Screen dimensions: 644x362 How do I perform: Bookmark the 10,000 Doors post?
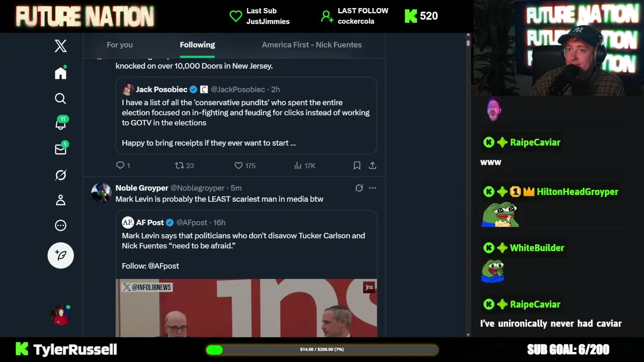357,165
